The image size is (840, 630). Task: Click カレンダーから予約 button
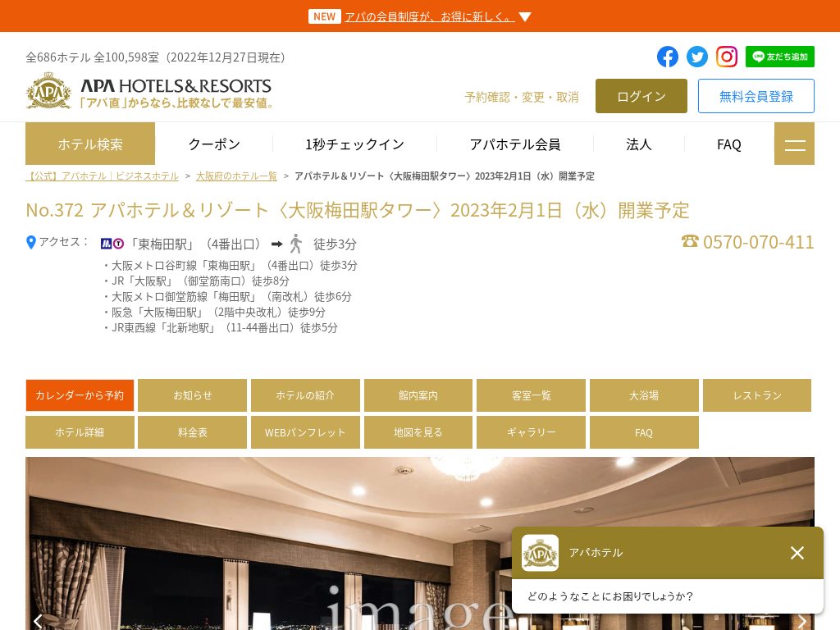pyautogui.click(x=80, y=395)
